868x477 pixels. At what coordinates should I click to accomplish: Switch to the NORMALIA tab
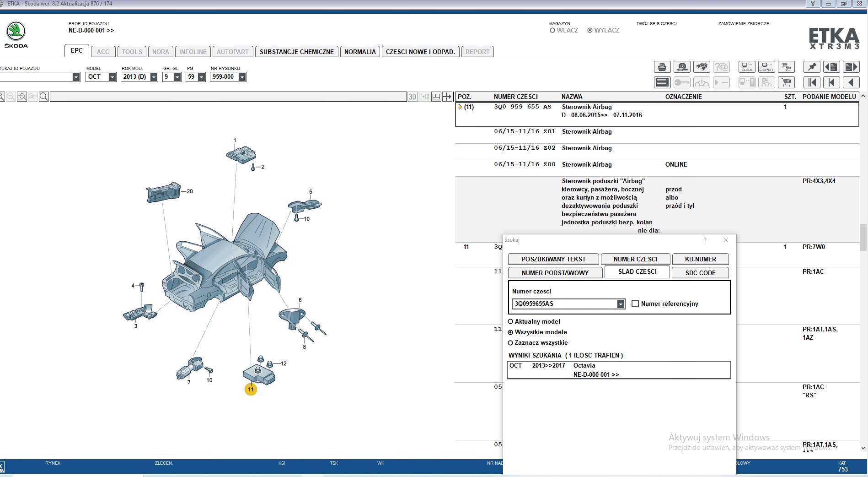[359, 52]
